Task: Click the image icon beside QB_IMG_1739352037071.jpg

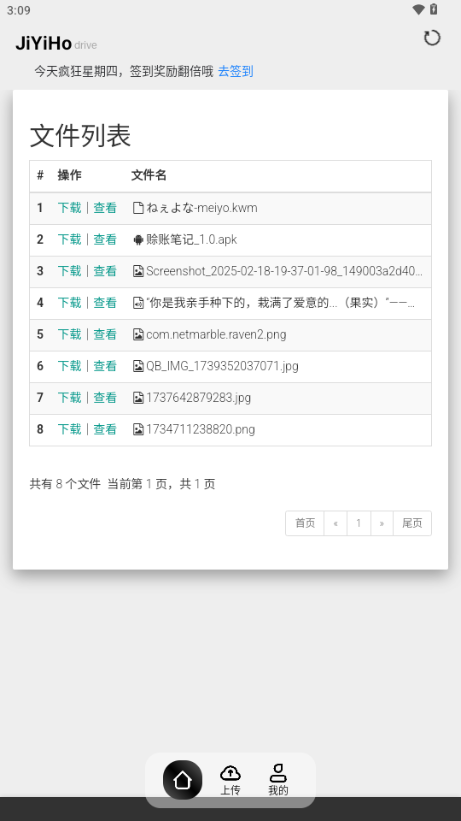Action: point(138,365)
